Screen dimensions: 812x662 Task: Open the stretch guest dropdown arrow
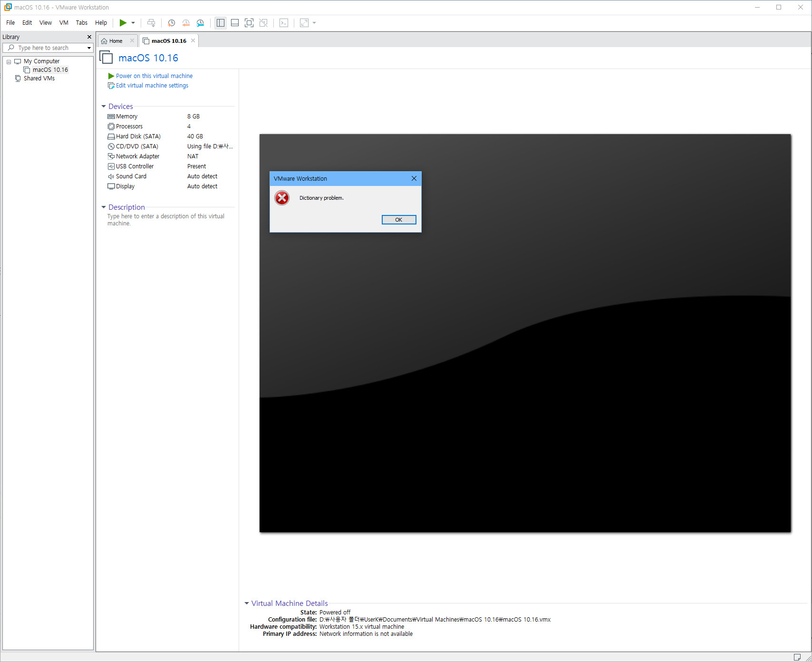coord(314,23)
